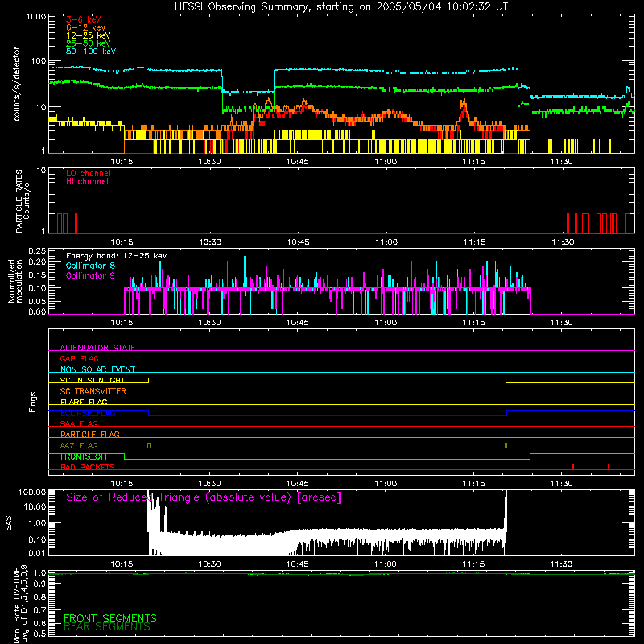Click the SC_IN_SUNLIGHT flag label

93,380
